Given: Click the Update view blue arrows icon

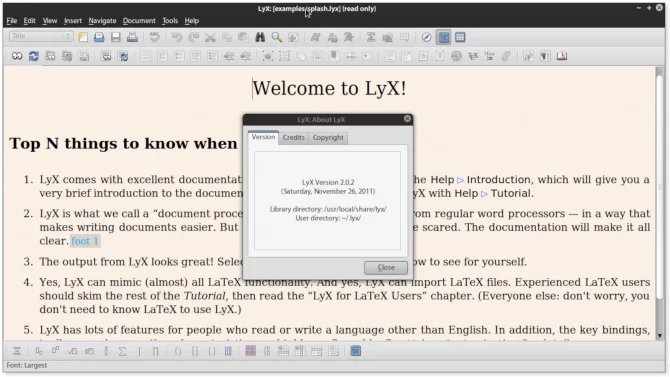Looking at the screenshot, I should pyautogui.click(x=33, y=56).
